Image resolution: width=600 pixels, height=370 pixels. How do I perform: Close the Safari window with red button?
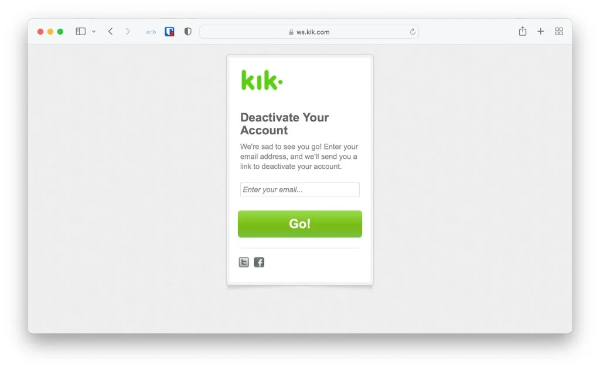point(40,32)
